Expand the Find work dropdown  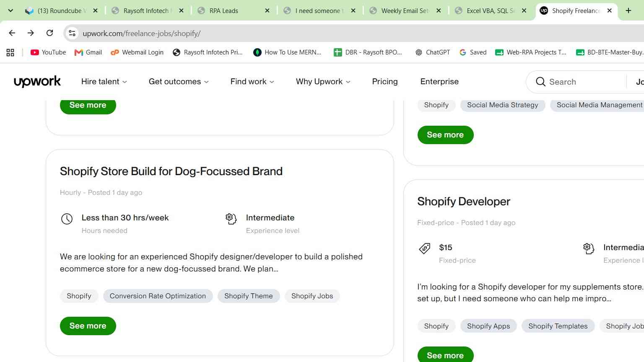tap(252, 82)
